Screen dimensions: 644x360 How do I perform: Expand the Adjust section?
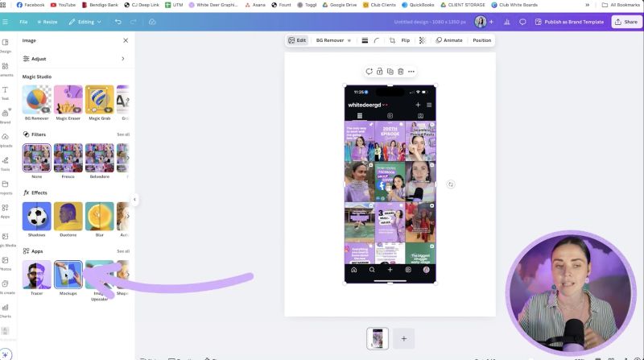[74, 59]
